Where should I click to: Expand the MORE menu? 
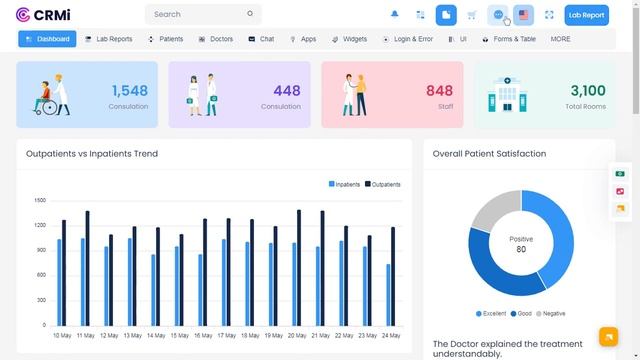tap(560, 39)
